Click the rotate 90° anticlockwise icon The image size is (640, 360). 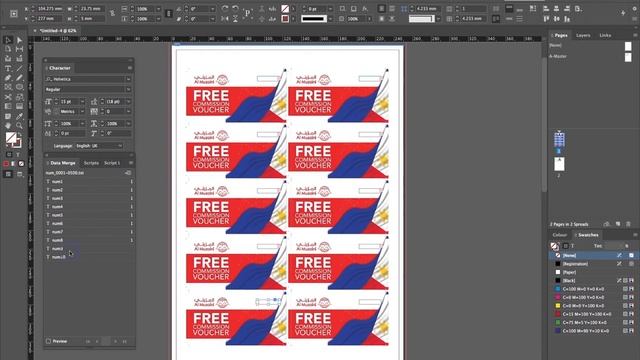(x=236, y=9)
